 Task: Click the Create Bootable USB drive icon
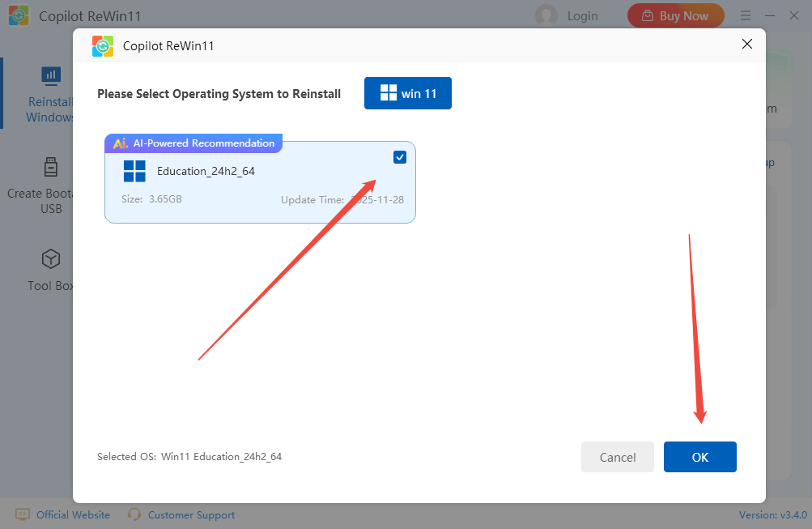coord(51,168)
